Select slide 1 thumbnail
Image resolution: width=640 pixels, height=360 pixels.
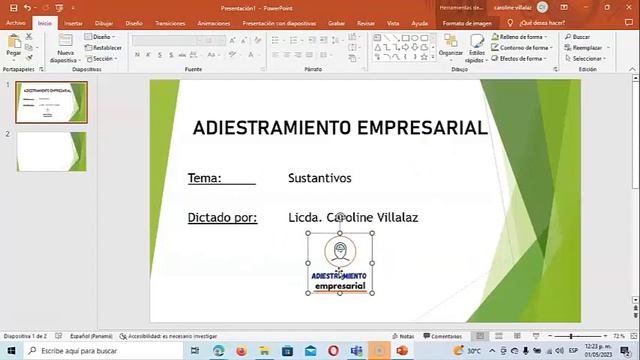[51, 102]
